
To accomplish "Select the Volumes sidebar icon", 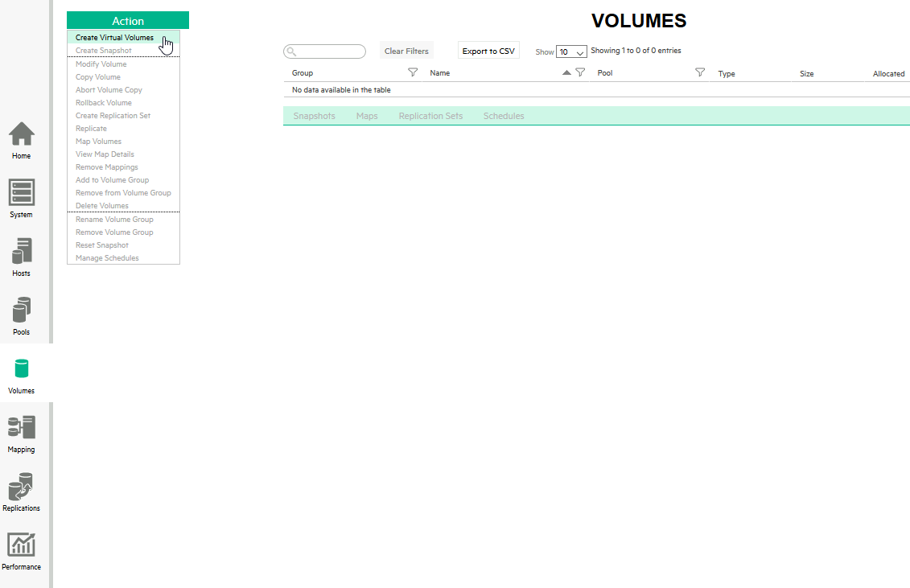I will tap(22, 368).
